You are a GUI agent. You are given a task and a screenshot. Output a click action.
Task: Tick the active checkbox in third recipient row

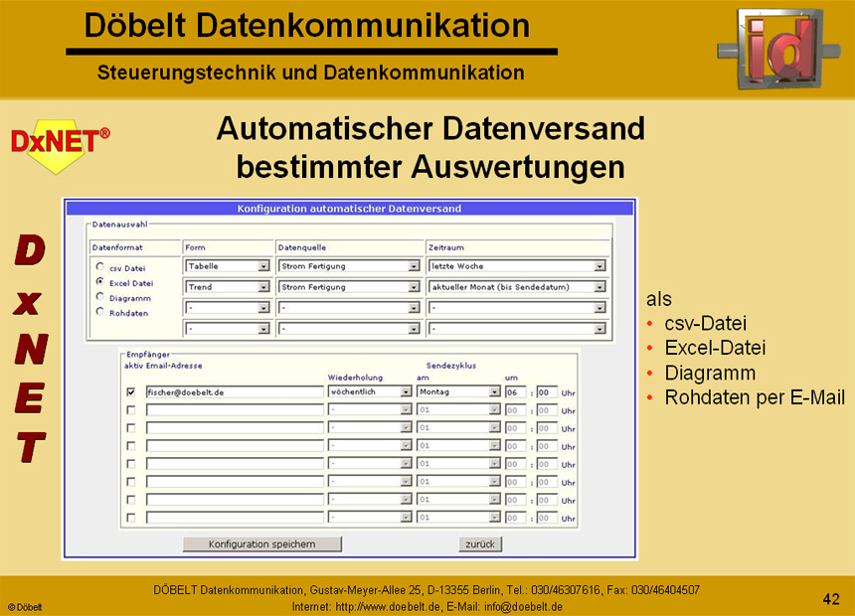(x=131, y=428)
